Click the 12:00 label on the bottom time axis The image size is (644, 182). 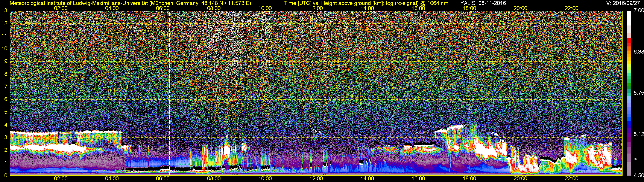pos(316,179)
